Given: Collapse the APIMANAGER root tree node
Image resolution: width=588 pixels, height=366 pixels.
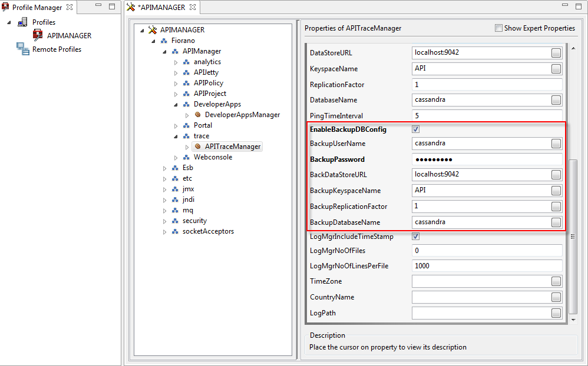Looking at the screenshot, I should pos(142,31).
